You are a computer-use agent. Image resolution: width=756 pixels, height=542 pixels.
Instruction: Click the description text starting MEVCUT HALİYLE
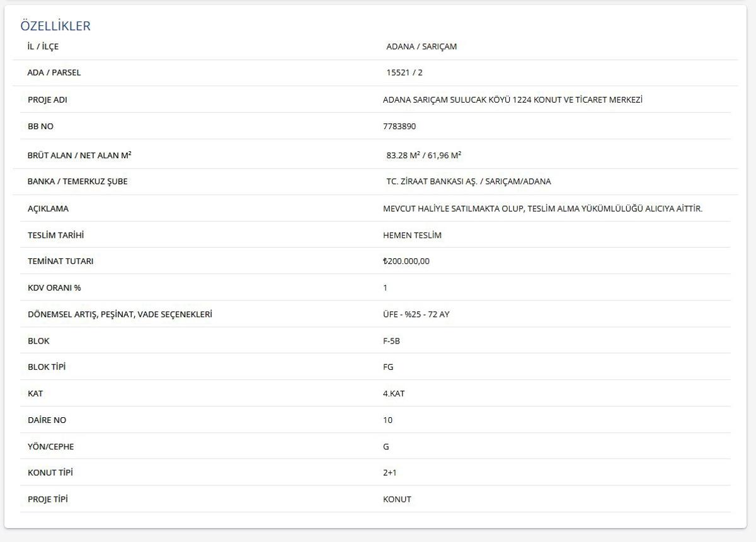(x=542, y=209)
